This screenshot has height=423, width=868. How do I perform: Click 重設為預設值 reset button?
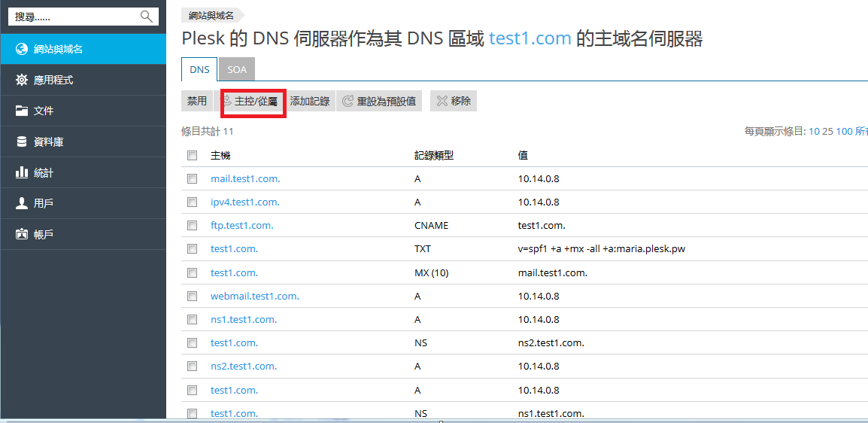point(379,102)
